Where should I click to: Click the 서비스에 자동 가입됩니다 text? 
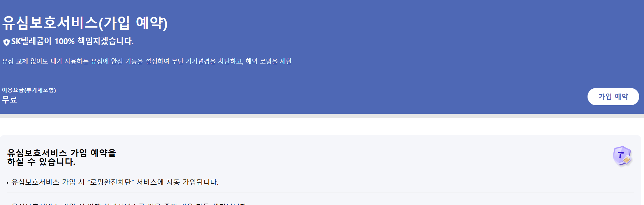tap(177, 182)
